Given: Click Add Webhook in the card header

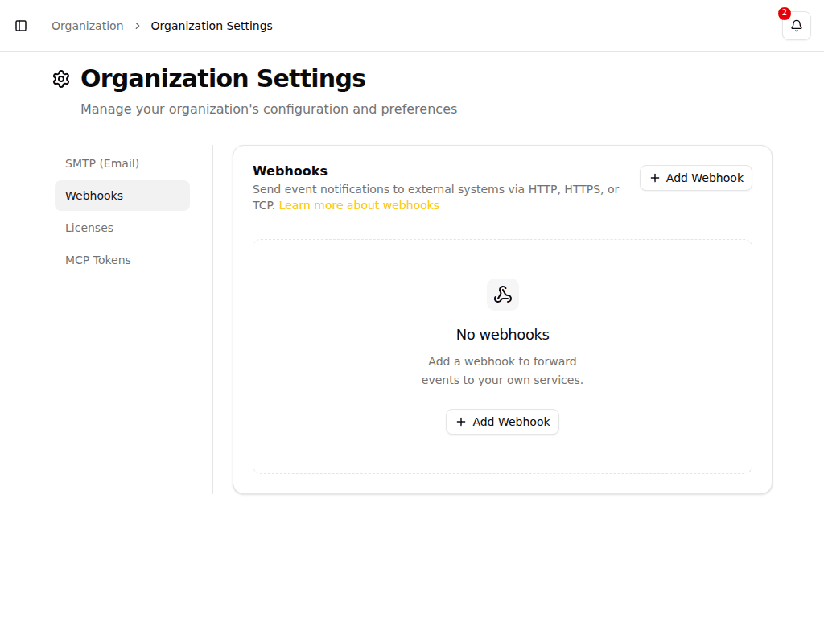Looking at the screenshot, I should [696, 178].
